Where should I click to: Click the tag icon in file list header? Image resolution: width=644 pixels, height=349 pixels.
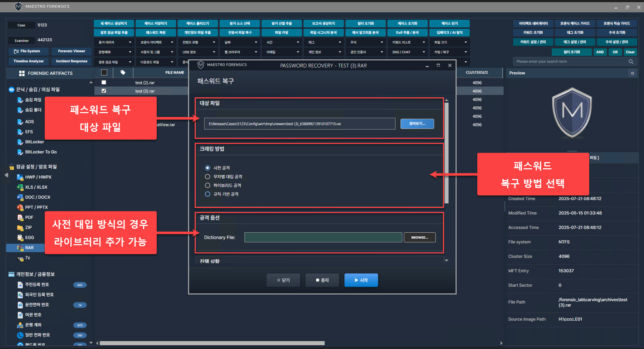(123, 73)
